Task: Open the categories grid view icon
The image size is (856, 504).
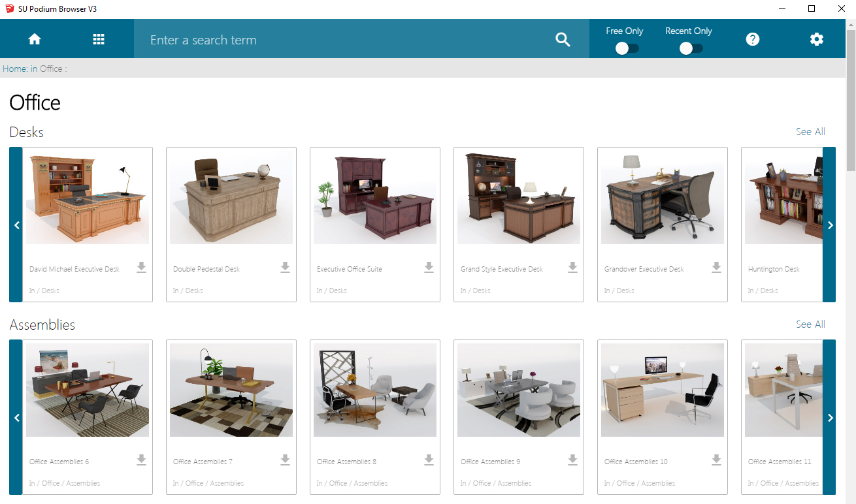Action: (99, 39)
